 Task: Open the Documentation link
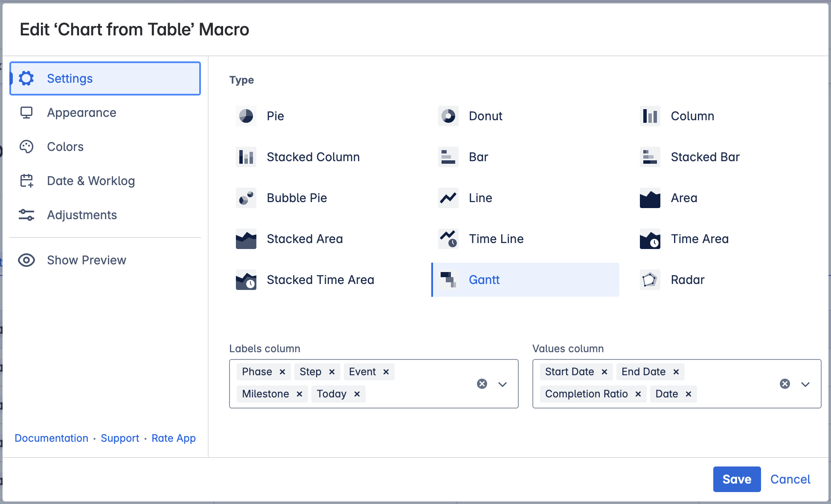point(51,438)
